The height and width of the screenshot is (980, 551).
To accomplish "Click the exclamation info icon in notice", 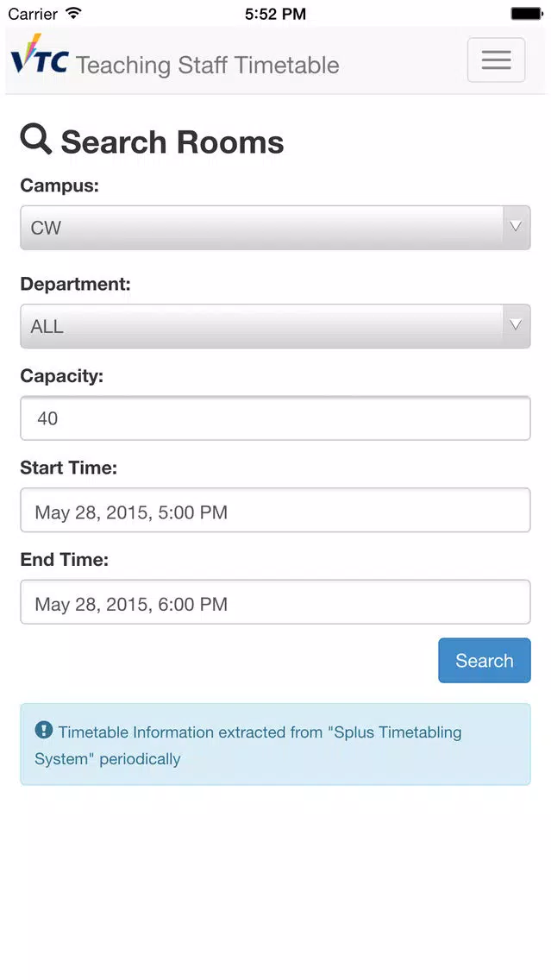I will (43, 729).
